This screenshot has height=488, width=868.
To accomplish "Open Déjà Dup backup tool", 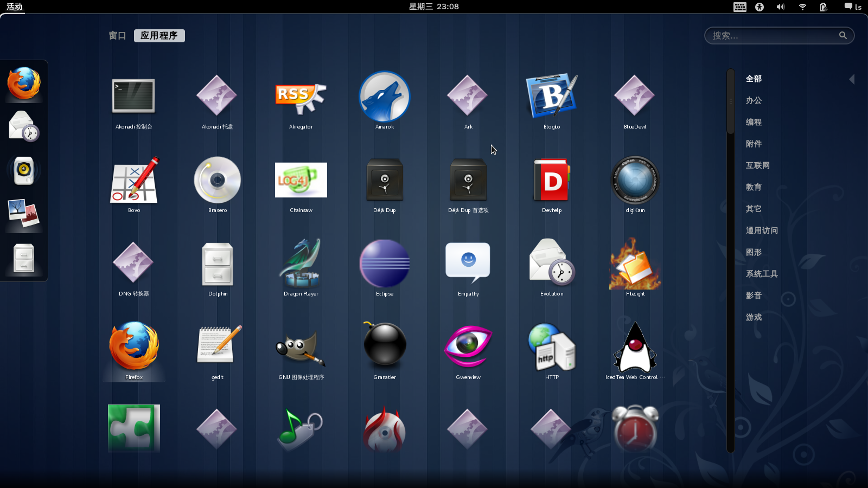I will (x=384, y=185).
